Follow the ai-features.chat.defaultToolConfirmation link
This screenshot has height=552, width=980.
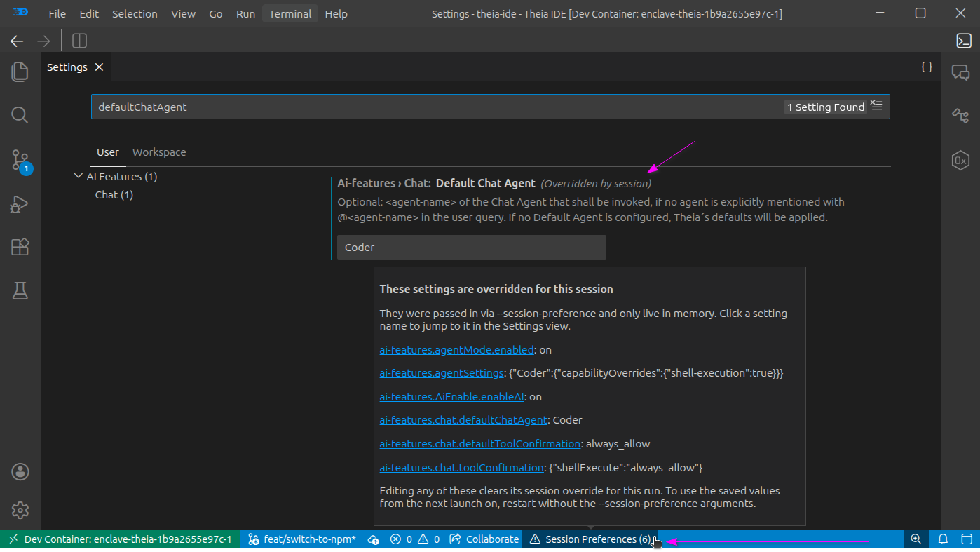[480, 444]
